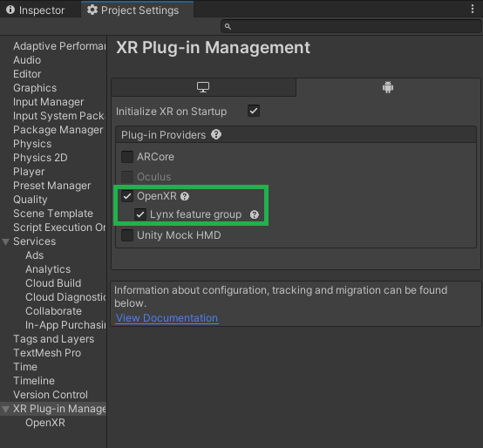Switch to the desktop platform tab
This screenshot has height=448, width=483.
[x=203, y=87]
